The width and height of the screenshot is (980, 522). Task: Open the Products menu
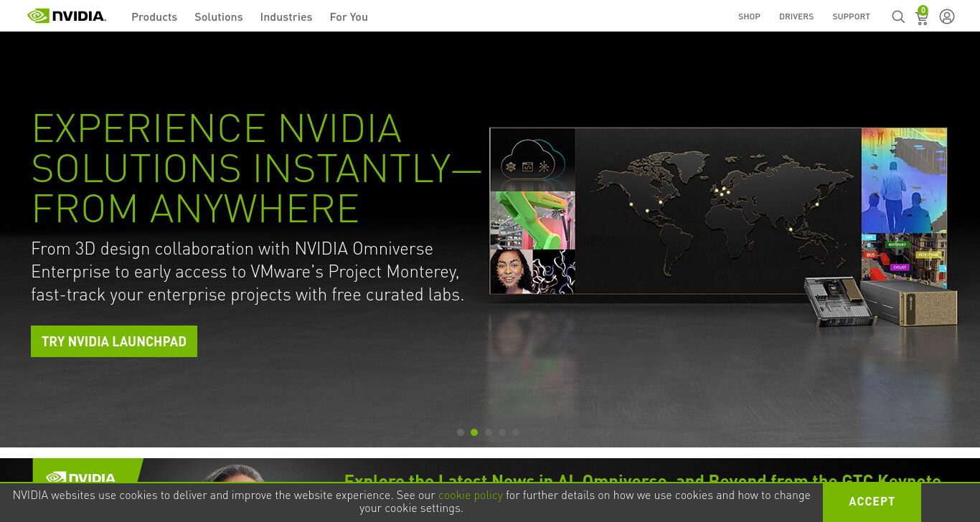point(154,16)
